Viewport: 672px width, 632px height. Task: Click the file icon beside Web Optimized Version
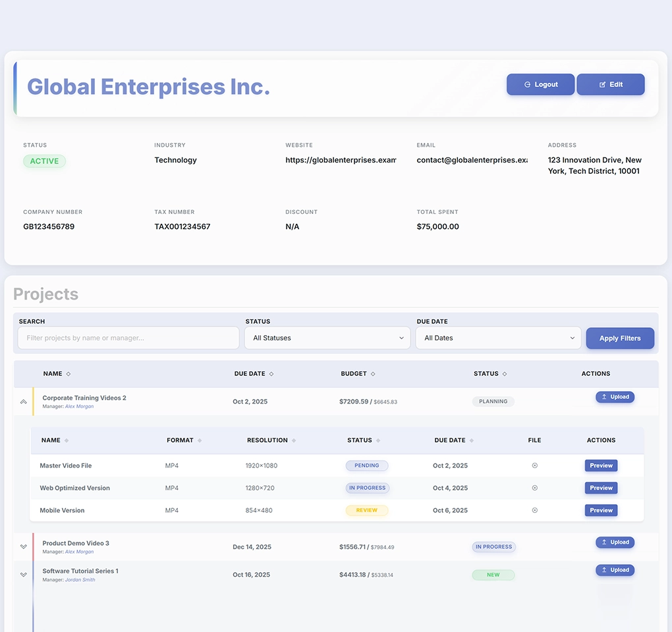[x=534, y=488]
